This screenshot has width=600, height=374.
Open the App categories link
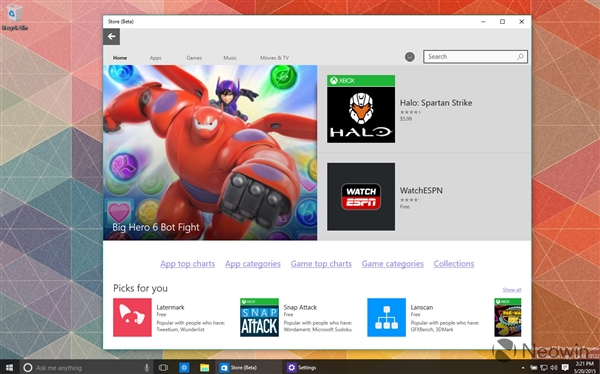pos(253,264)
